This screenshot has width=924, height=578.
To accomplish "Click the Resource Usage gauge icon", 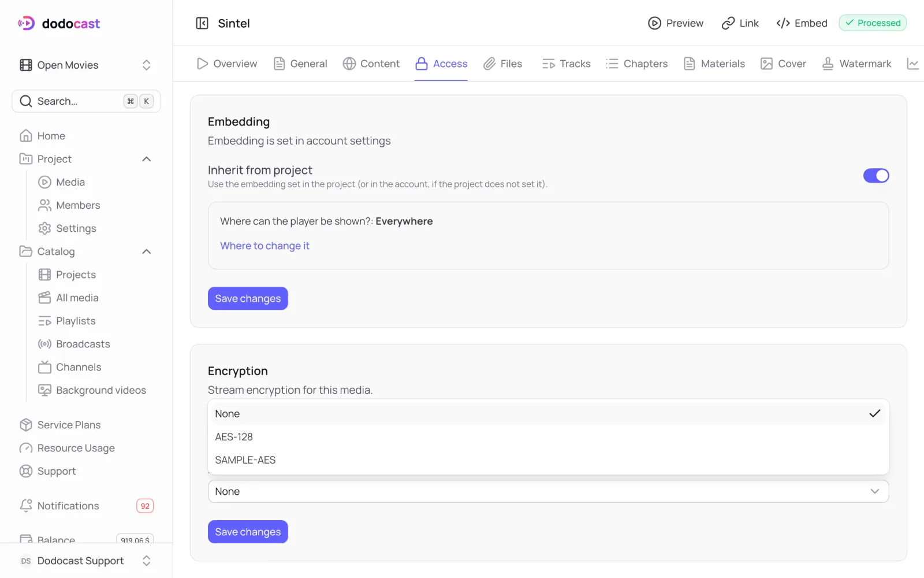I will pyautogui.click(x=26, y=448).
